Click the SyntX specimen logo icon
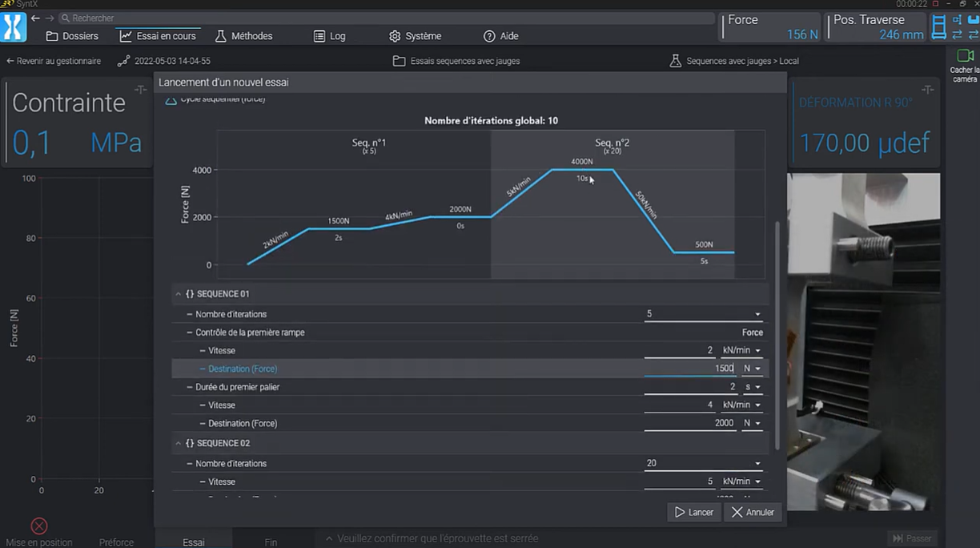Image resolution: width=980 pixels, height=548 pixels. point(14,27)
